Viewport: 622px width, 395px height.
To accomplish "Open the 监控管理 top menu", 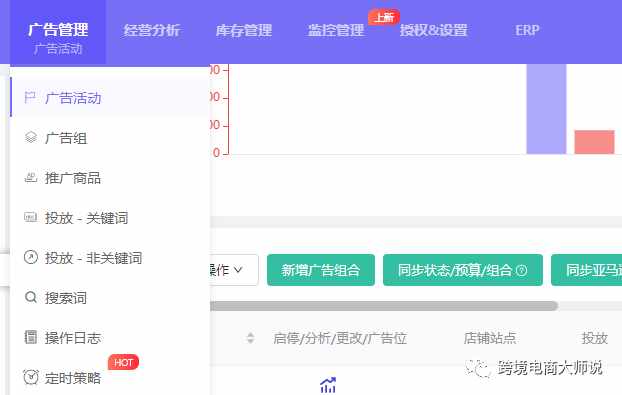I will point(336,31).
